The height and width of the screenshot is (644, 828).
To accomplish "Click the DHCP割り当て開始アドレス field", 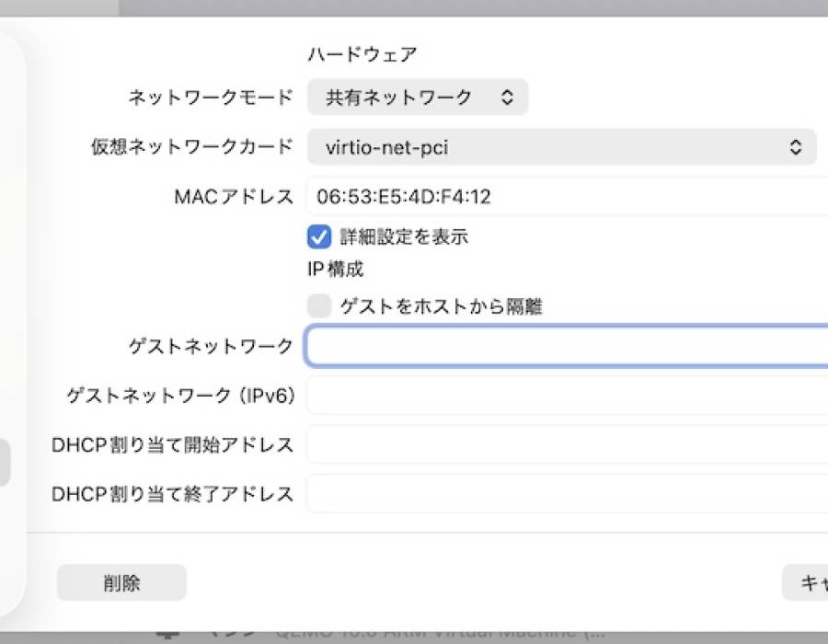I will 567,444.
